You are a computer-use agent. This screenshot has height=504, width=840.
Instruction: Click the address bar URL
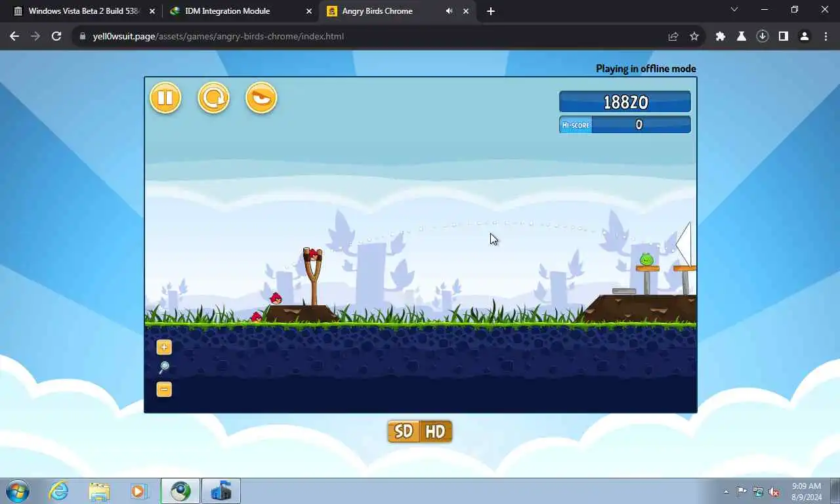tap(219, 36)
